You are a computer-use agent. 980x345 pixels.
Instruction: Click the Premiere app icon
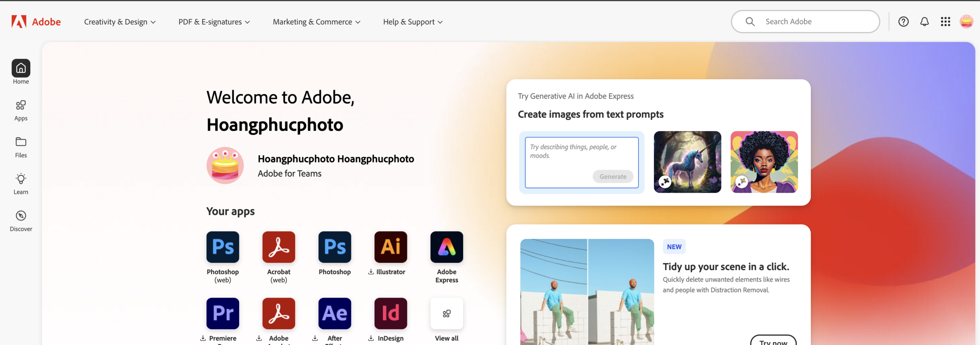[x=223, y=314]
